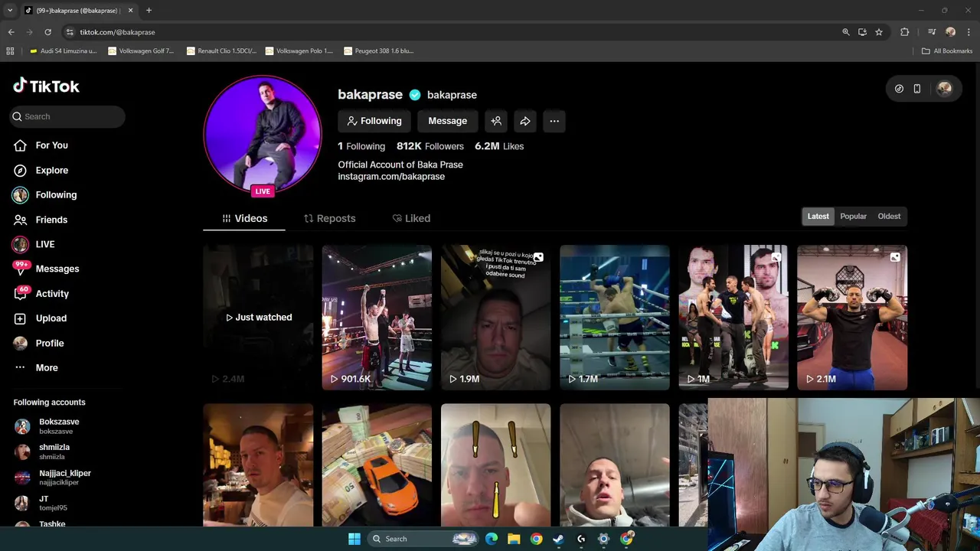The width and height of the screenshot is (980, 551).
Task: Click the browser address bar URL
Action: point(118,32)
